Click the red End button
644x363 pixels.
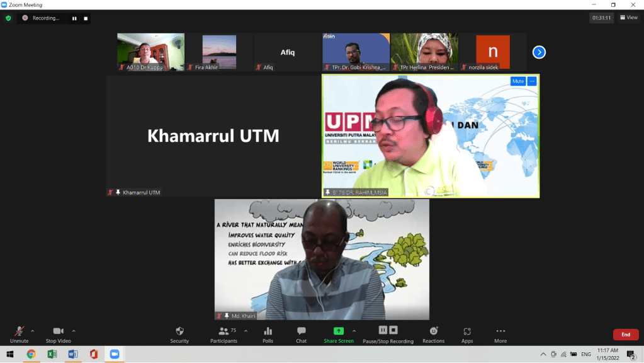[x=625, y=335]
